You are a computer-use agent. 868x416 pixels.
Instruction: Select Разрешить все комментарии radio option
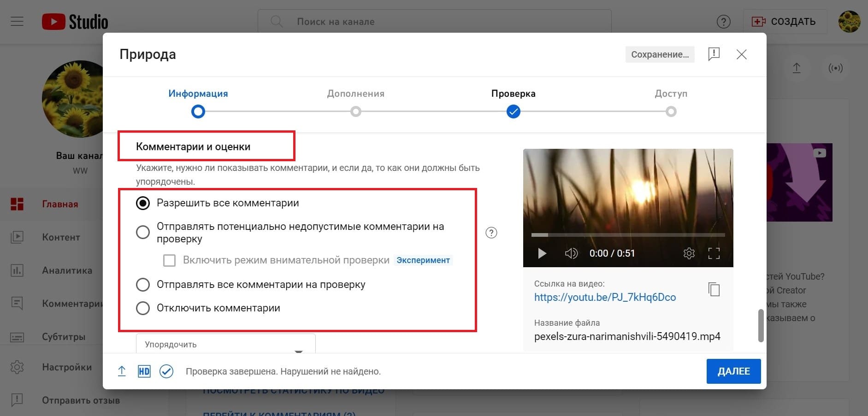(x=143, y=203)
